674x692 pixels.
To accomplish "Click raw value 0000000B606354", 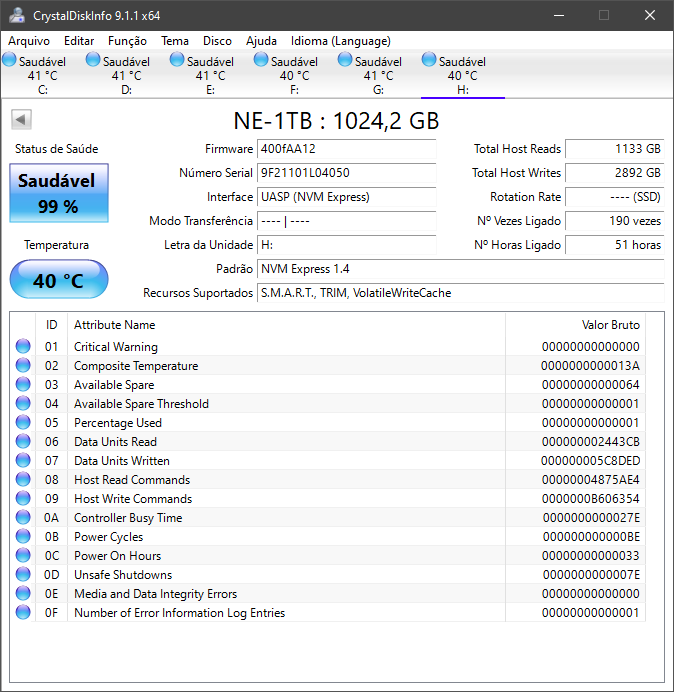I will [591, 499].
